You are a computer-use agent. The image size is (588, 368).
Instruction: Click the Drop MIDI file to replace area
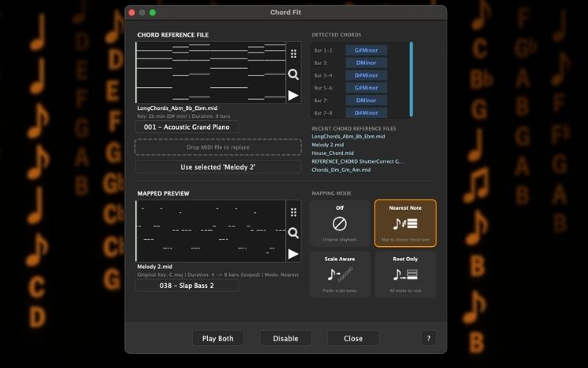click(x=218, y=147)
